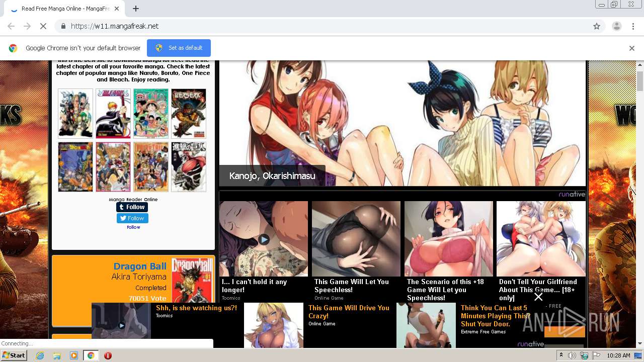Click the runative logo above ads
Viewport: 644px width, 362px height.
coord(572,195)
